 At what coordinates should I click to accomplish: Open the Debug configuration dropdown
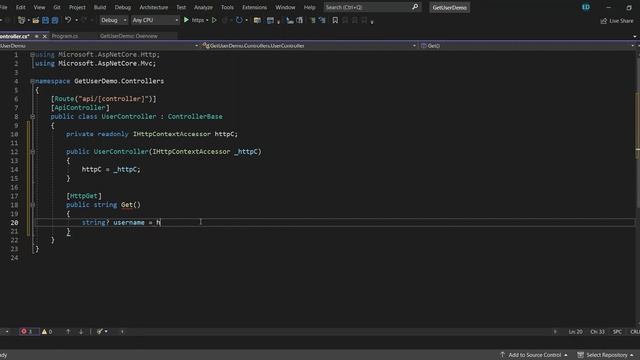113,20
